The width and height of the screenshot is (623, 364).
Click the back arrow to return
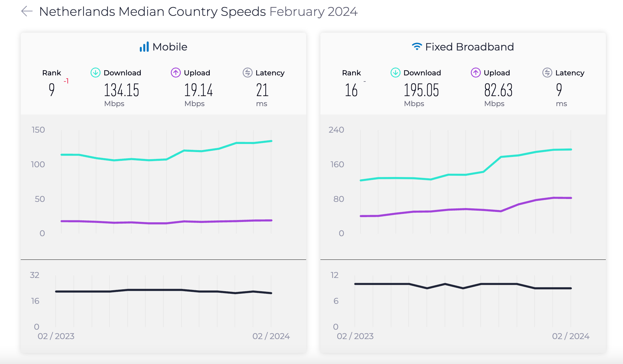[27, 11]
